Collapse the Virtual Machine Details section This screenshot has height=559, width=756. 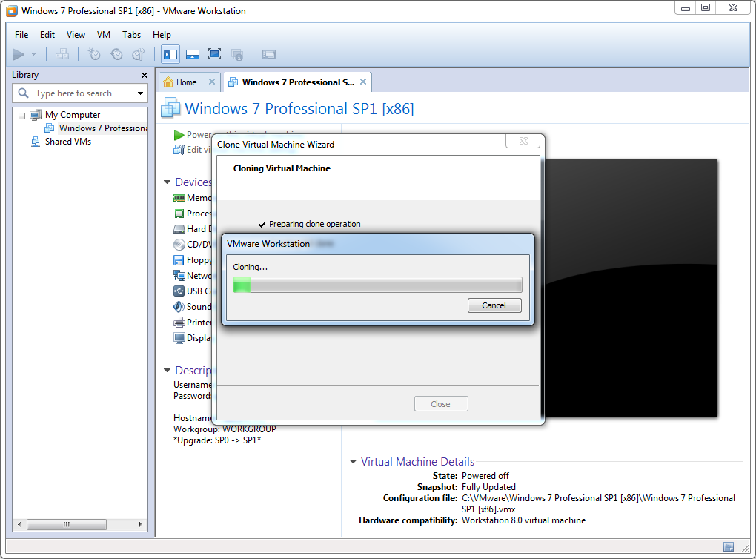[353, 462]
